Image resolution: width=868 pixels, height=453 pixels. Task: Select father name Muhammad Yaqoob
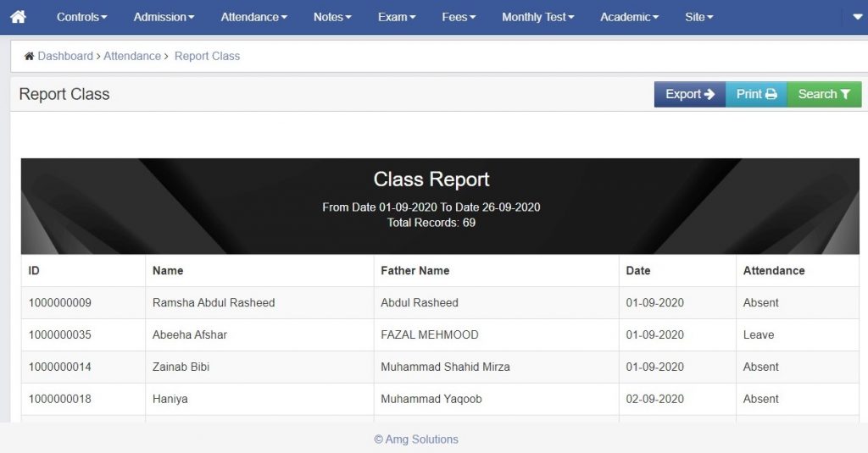(431, 399)
